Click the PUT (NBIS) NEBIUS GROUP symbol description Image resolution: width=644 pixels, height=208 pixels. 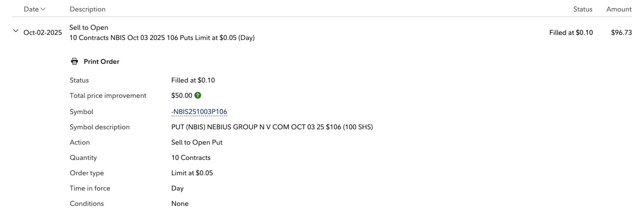click(x=272, y=127)
